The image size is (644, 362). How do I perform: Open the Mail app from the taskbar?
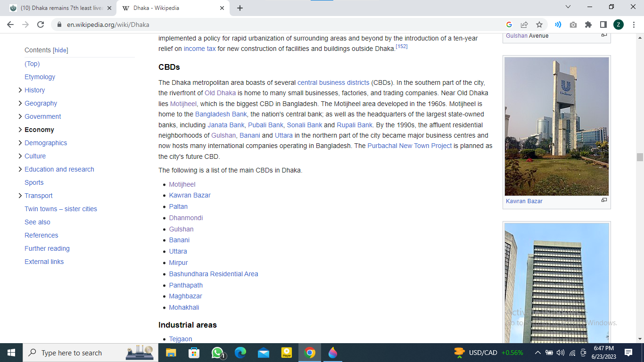(x=264, y=353)
